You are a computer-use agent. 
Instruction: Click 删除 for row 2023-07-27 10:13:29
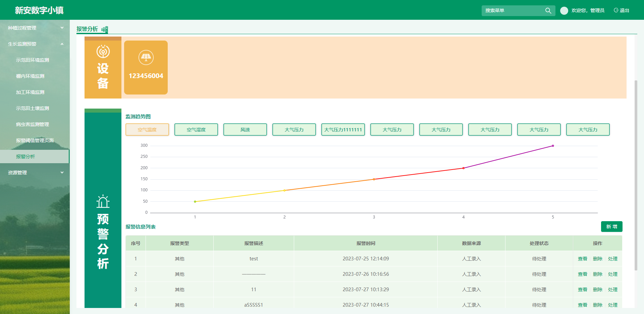[x=598, y=290]
